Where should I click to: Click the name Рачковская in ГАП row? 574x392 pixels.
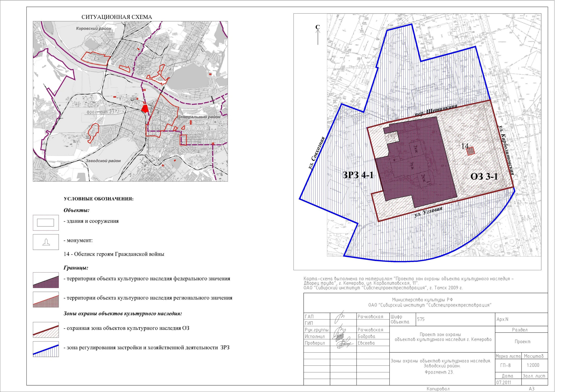pyautogui.click(x=370, y=317)
